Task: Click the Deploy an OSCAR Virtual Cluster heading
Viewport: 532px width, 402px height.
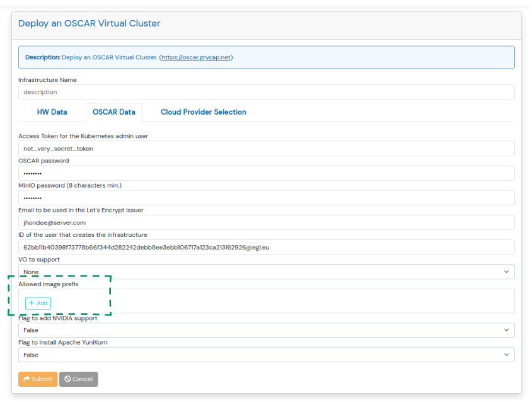Action: 90,23
